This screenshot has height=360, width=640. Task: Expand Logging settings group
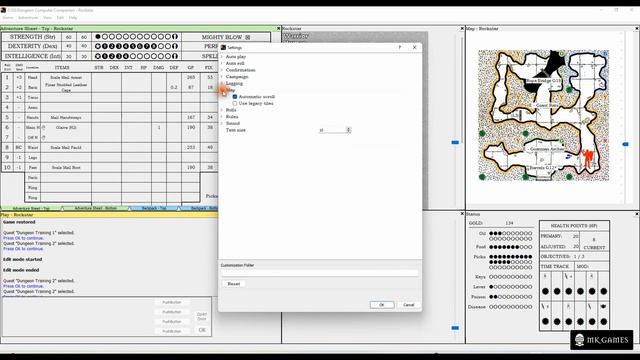click(x=222, y=83)
